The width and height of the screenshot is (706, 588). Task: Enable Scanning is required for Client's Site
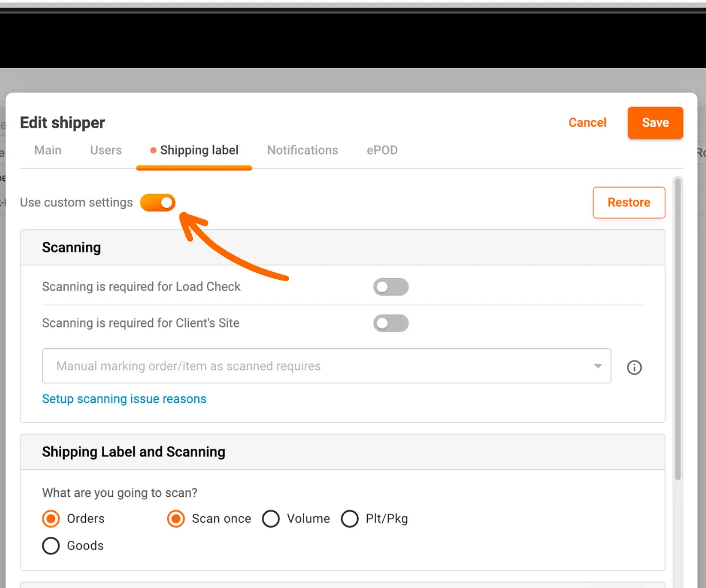coord(391,323)
